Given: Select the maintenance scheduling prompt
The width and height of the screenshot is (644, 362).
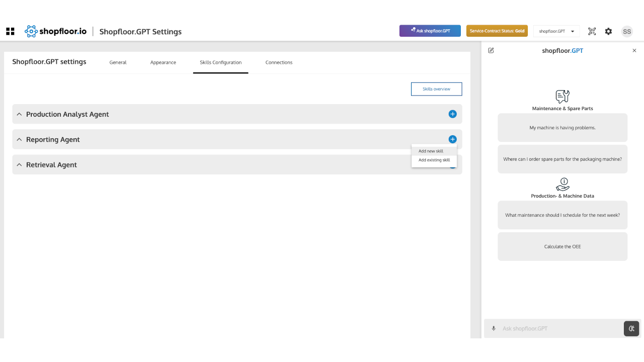Looking at the screenshot, I should coord(562,215).
